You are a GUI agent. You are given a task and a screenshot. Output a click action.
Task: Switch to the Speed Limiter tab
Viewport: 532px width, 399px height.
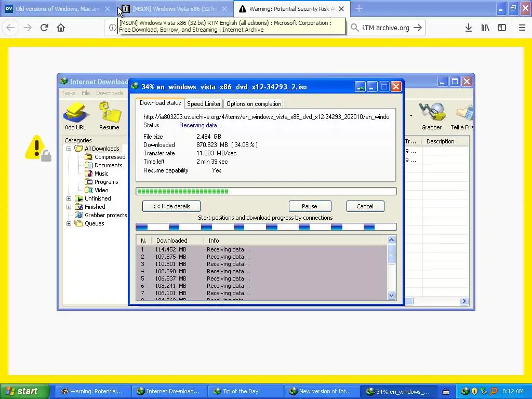[204, 104]
